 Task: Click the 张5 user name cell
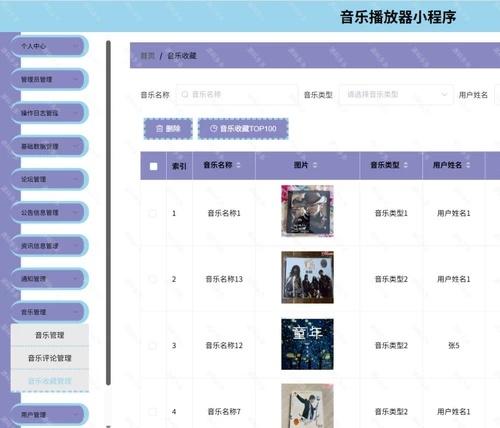click(454, 346)
